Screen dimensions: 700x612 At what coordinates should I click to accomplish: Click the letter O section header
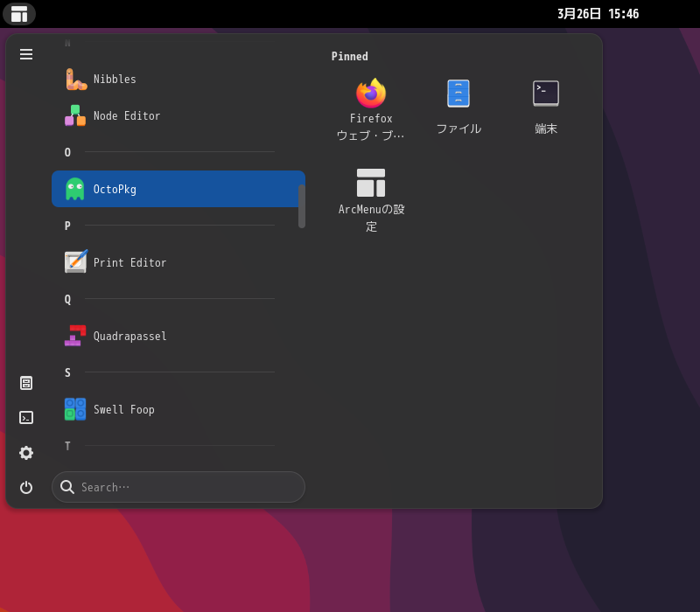[67, 152]
